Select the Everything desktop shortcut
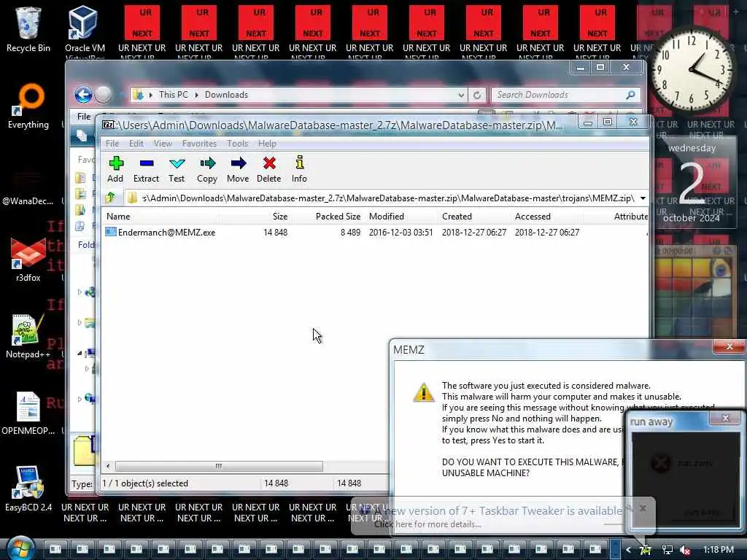Image resolution: width=747 pixels, height=560 pixels. (x=28, y=106)
